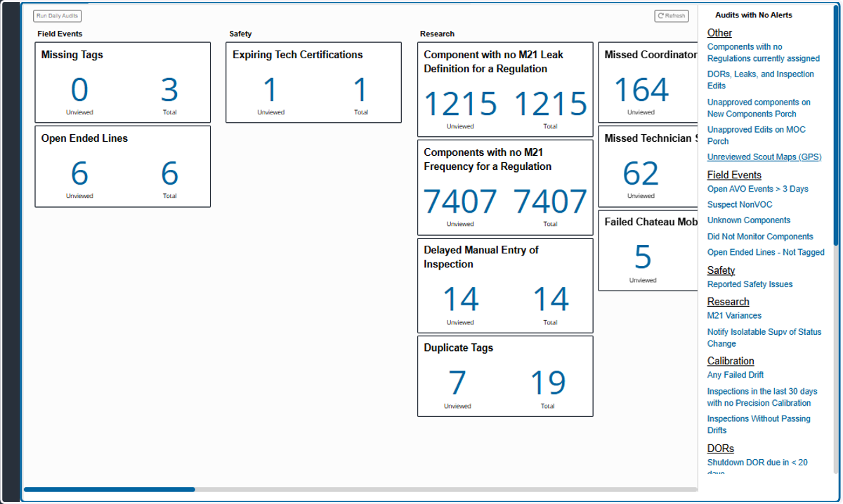This screenshot has height=504, width=843.
Task: Open the Any Failed Drift link
Action: coord(736,375)
